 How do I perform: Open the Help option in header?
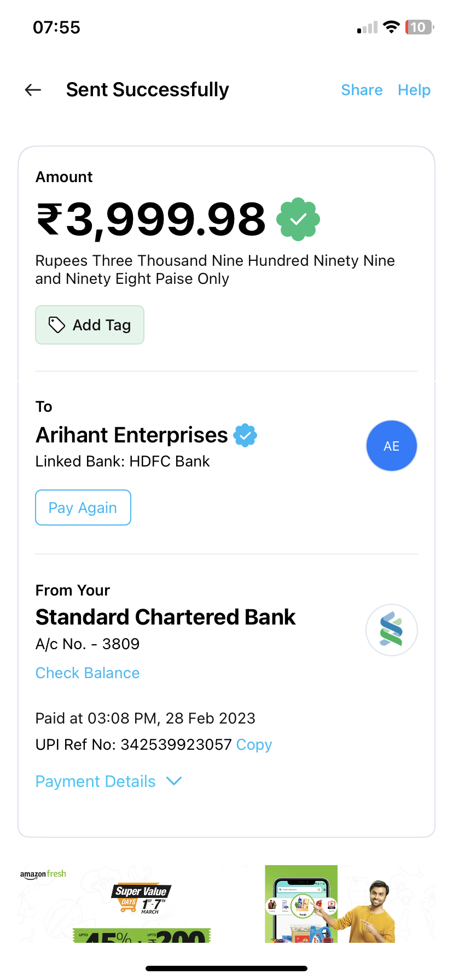tap(414, 90)
